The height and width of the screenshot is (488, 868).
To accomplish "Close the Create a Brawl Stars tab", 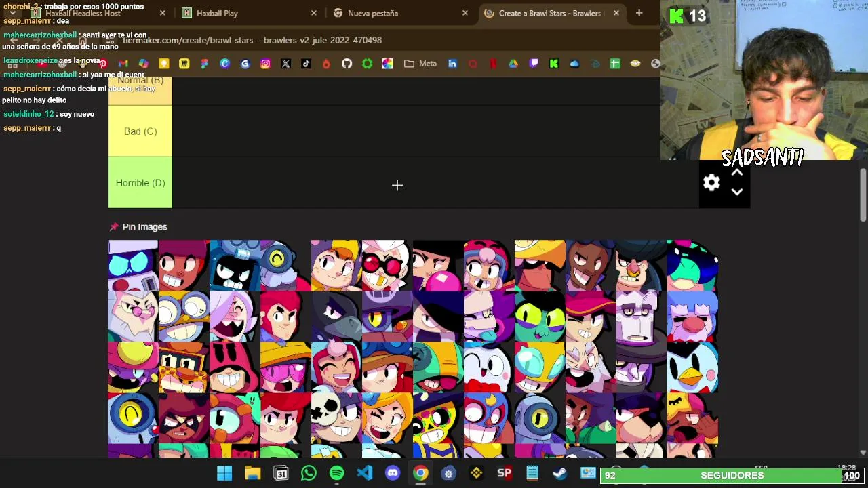I will [x=616, y=13].
